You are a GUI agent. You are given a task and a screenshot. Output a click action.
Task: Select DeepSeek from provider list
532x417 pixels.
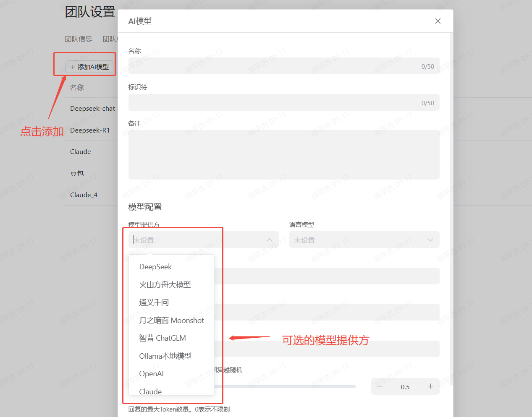155,267
